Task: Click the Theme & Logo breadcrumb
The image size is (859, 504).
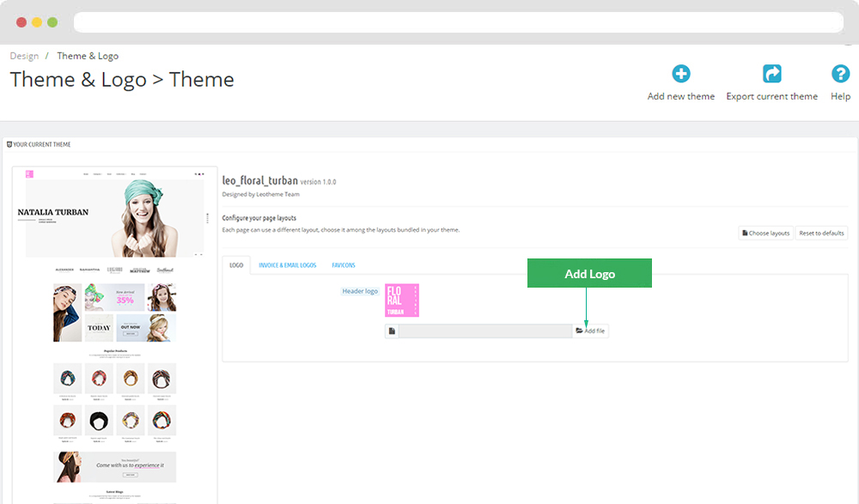Action: click(x=88, y=56)
